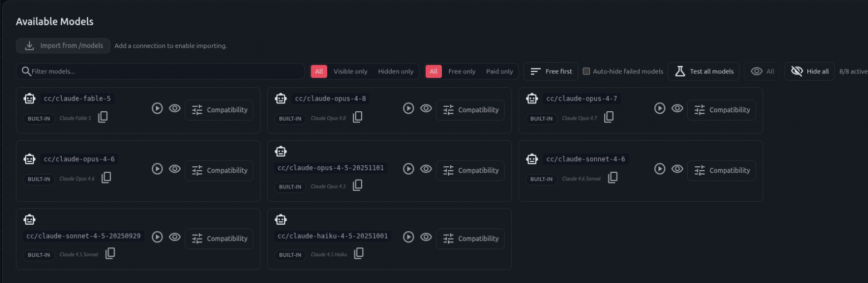868x283 pixels.
Task: Click Test all models button
Action: [704, 71]
